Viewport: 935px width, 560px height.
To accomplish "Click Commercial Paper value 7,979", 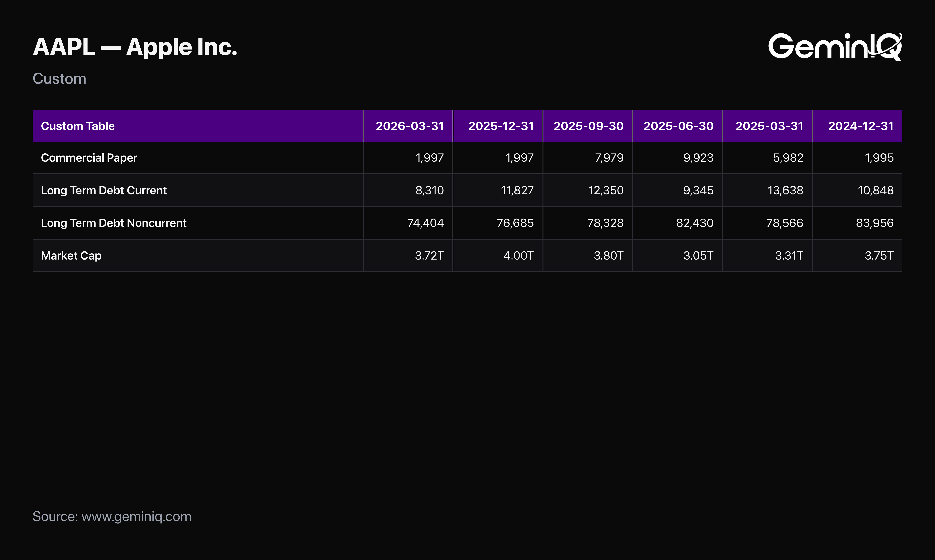I will point(609,158).
